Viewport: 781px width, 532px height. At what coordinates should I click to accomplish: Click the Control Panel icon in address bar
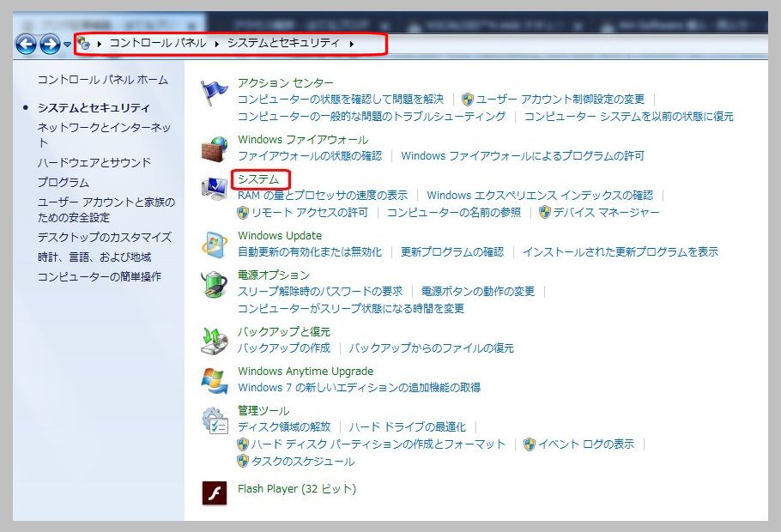coord(84,44)
